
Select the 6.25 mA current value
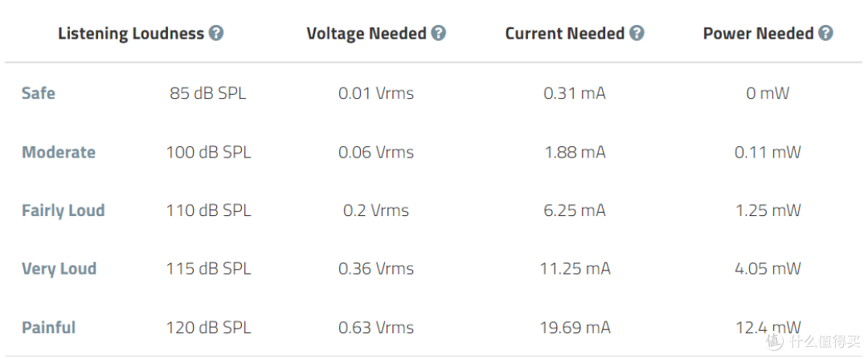(x=575, y=211)
